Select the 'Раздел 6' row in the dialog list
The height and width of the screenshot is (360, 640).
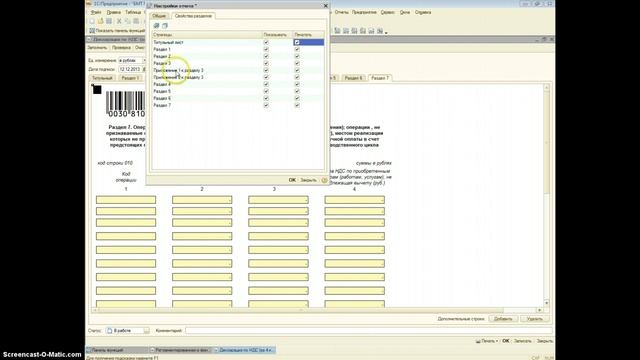coord(238,98)
